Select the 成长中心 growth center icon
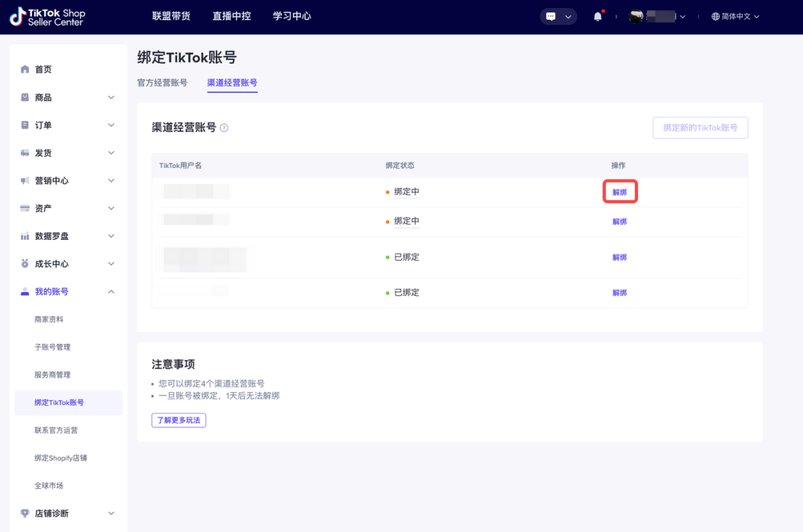The image size is (803, 532). coord(24,263)
